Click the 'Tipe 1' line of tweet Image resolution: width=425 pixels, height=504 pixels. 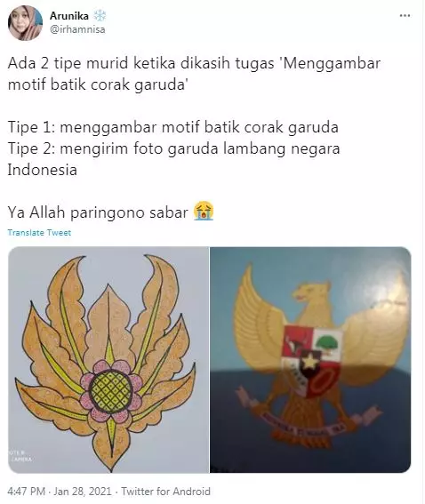click(x=173, y=127)
